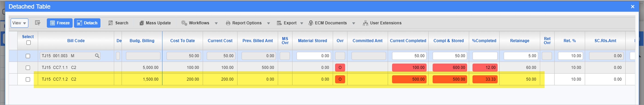644x105 pixels.
Task: Click the red Current Completed cell 100.00
Action: click(409, 68)
